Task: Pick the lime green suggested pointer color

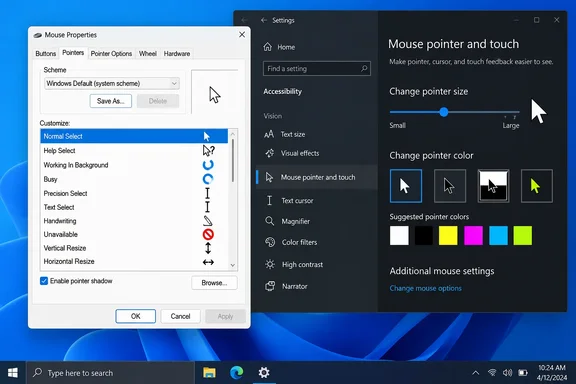Action: (522, 236)
